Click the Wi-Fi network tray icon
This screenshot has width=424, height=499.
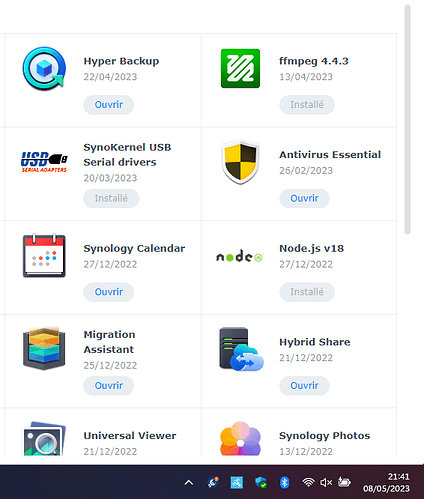point(308,482)
